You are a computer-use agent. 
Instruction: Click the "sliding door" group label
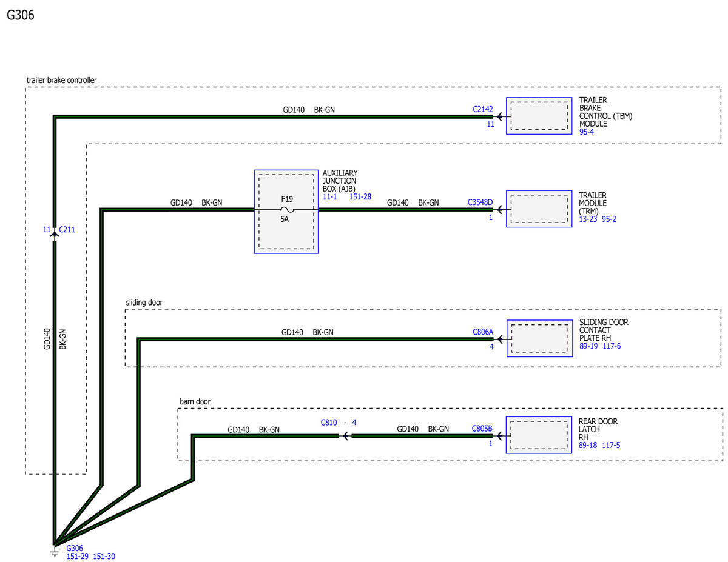[144, 303]
